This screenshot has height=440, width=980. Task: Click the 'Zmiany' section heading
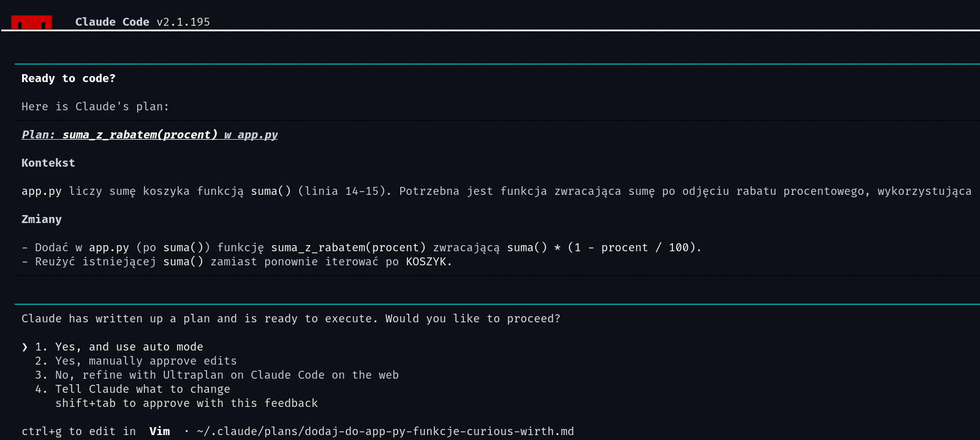tap(42, 219)
